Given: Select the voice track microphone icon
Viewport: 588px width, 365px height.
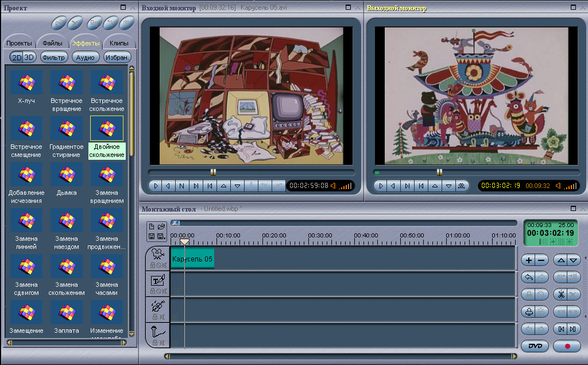Looking at the screenshot, I should click(x=157, y=332).
